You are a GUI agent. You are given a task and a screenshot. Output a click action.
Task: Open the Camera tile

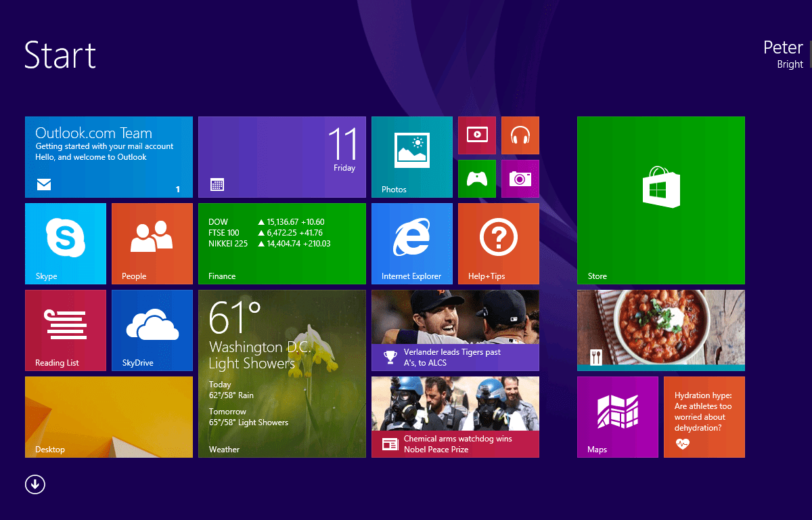coord(520,179)
